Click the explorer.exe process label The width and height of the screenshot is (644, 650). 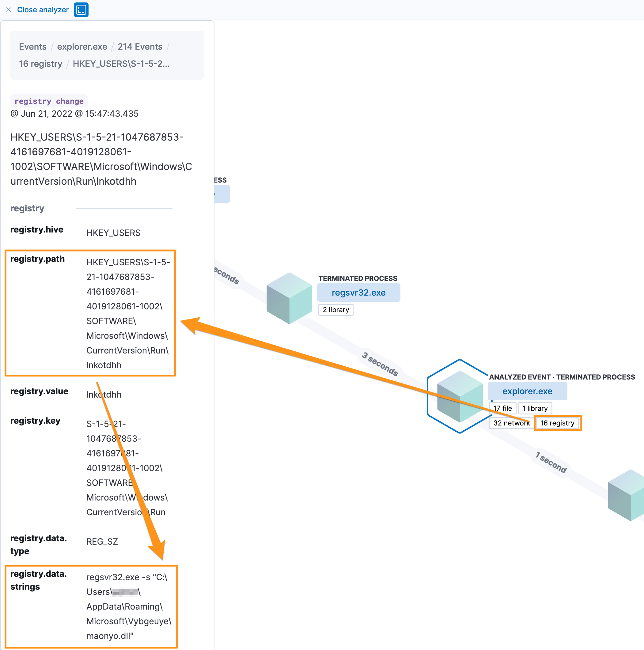527,391
